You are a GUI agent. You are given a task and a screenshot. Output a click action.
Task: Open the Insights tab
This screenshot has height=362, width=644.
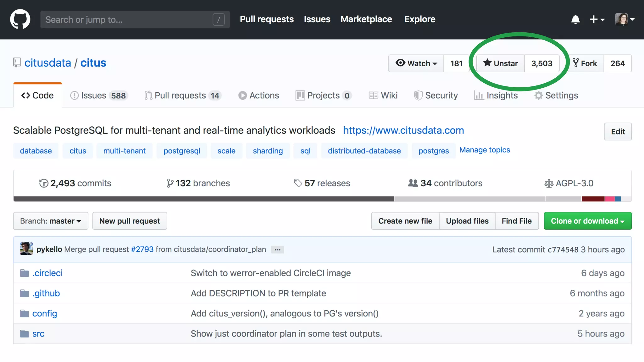coord(496,96)
